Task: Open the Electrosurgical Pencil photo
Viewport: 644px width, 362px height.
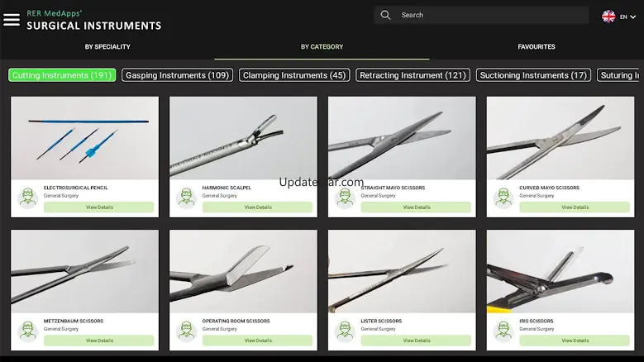Action: [x=84, y=138]
